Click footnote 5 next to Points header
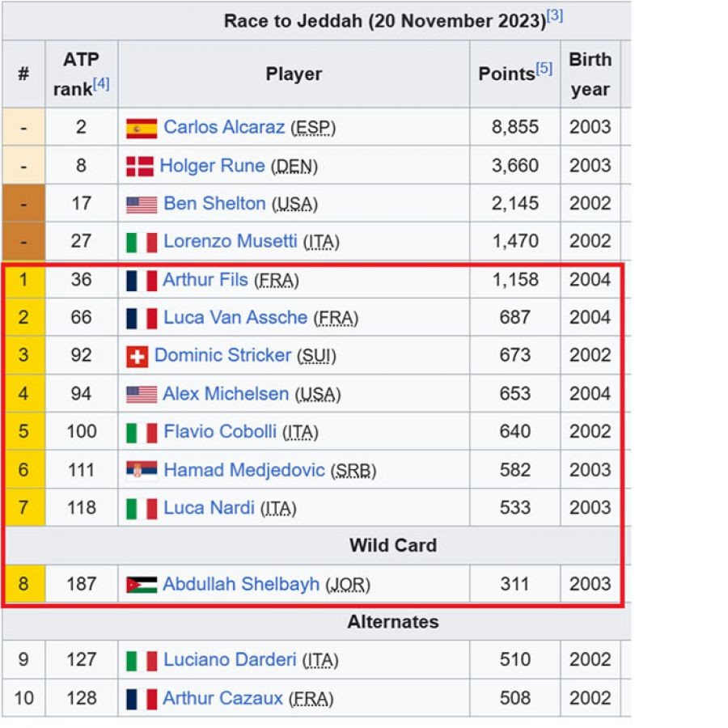This screenshot has width=728, height=728. (x=544, y=69)
